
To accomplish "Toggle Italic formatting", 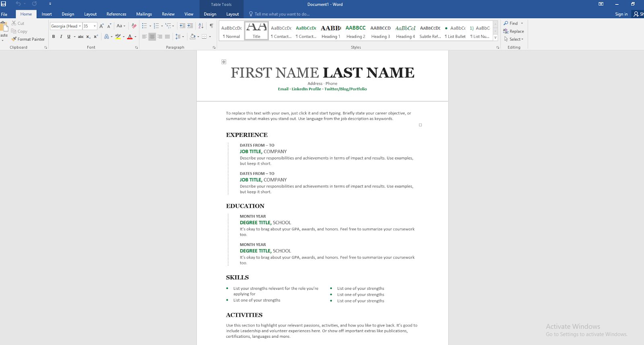I will pos(61,37).
